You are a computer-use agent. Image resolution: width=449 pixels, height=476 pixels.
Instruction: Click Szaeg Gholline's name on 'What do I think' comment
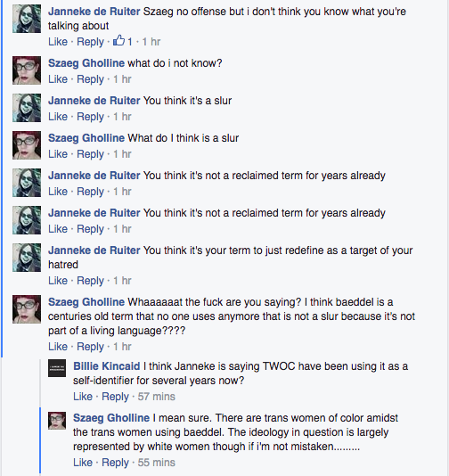coord(86,138)
